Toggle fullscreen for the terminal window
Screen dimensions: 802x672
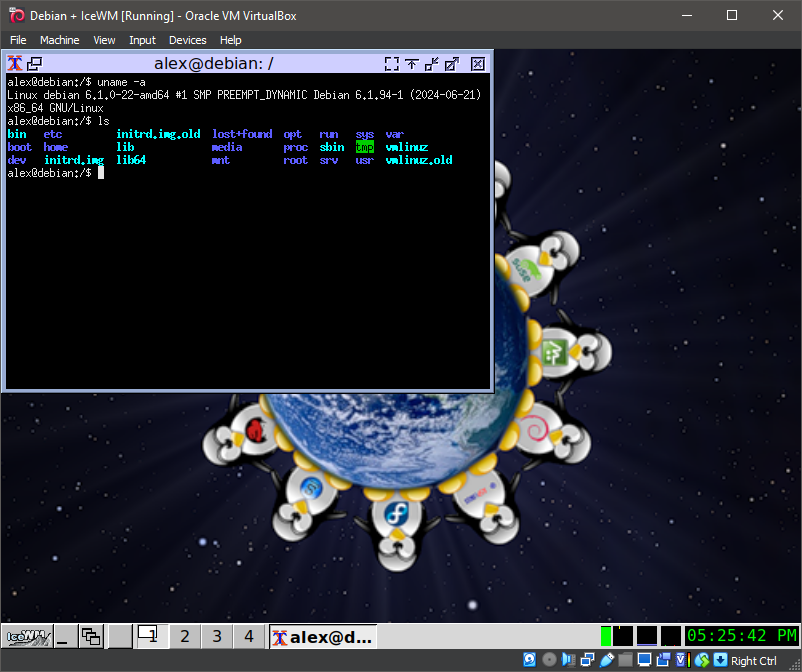click(392, 63)
